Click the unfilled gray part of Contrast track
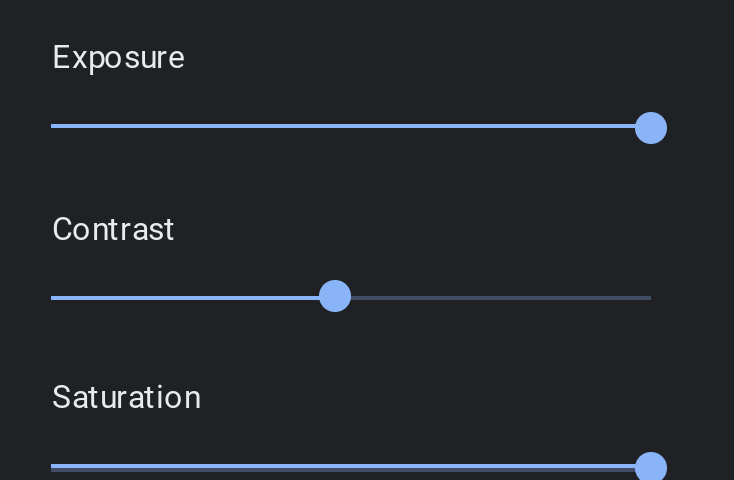The image size is (734, 480). coord(500,297)
